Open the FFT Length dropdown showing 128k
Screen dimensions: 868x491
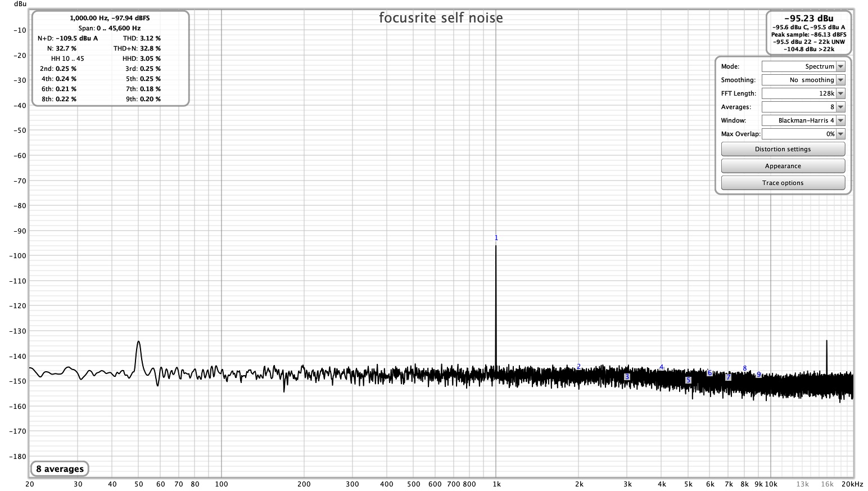coord(803,93)
